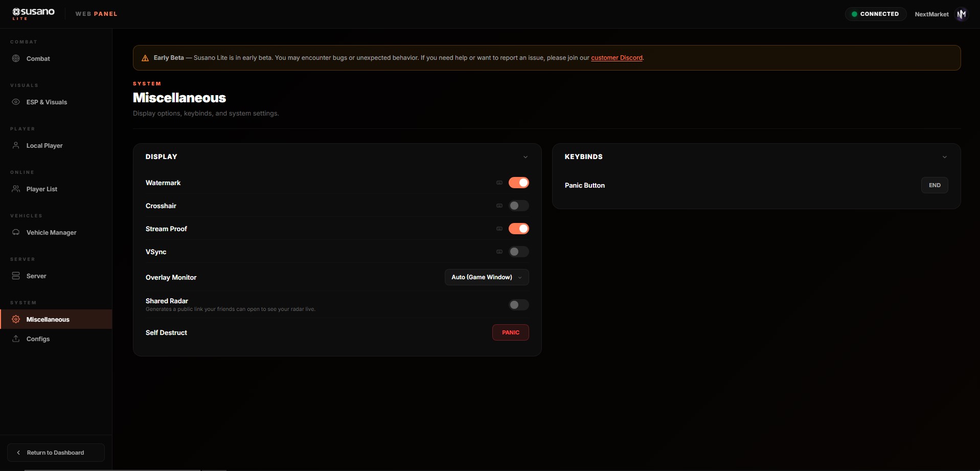Click Return to Dashboard button

tap(56, 453)
